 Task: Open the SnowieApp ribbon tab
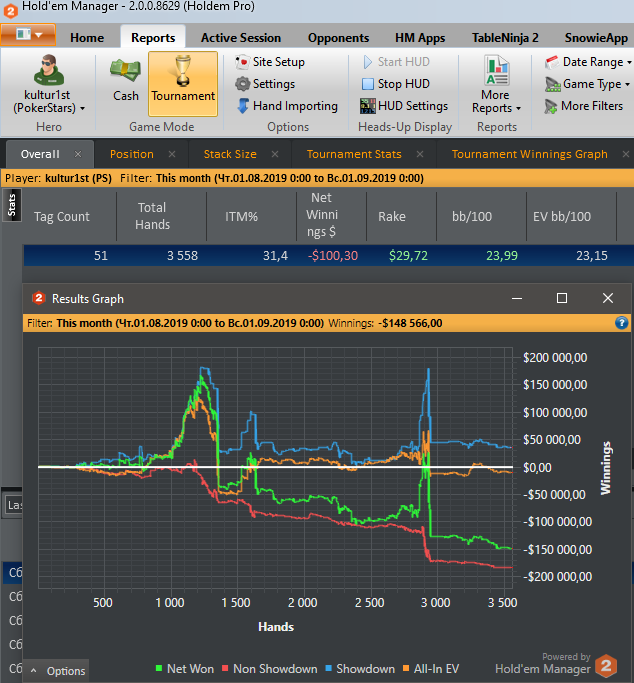(596, 38)
